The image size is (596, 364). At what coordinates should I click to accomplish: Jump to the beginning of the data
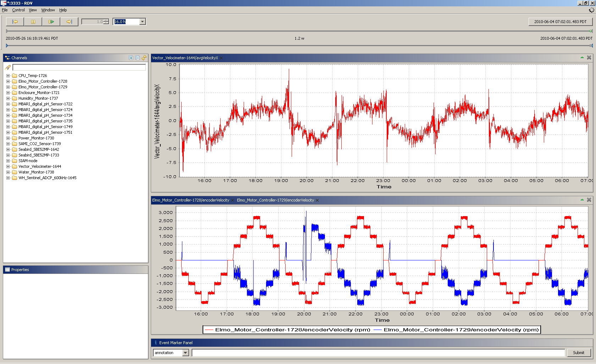point(15,22)
